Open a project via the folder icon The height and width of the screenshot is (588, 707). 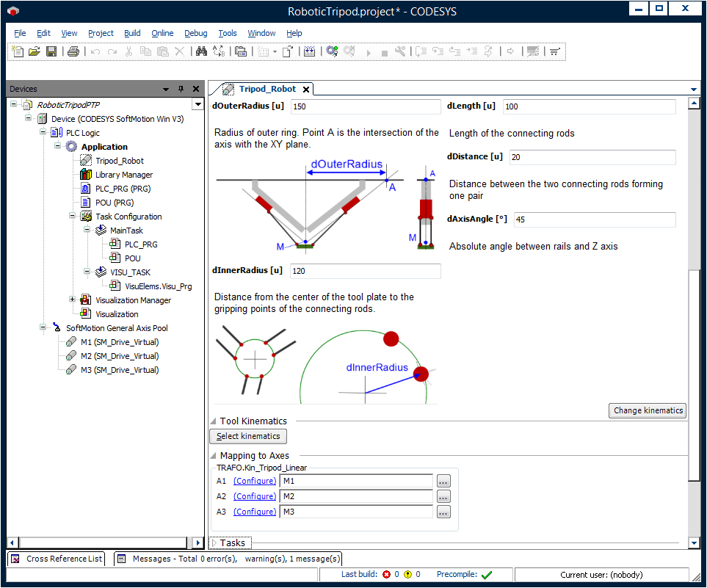tap(35, 51)
